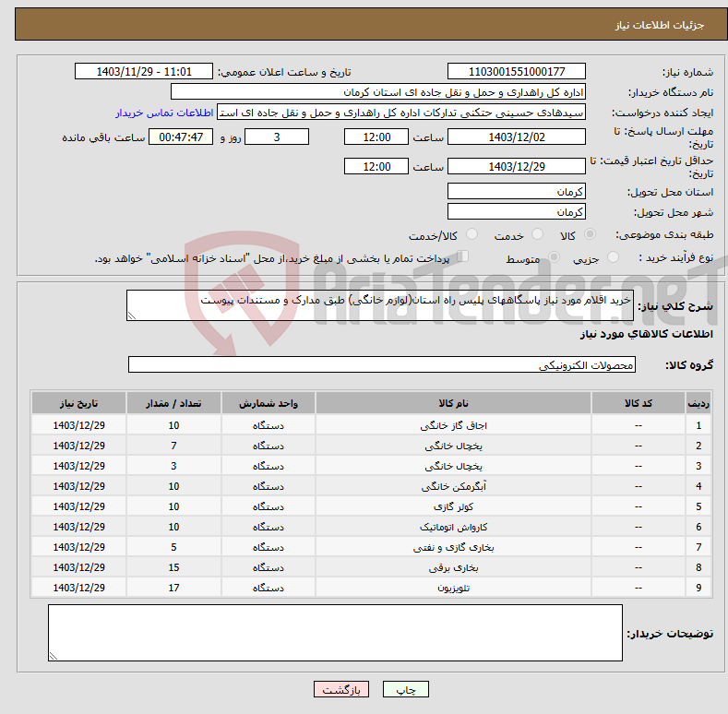Select the اجاق گاز خانگی row name
The height and width of the screenshot is (714, 728).
[x=453, y=425]
